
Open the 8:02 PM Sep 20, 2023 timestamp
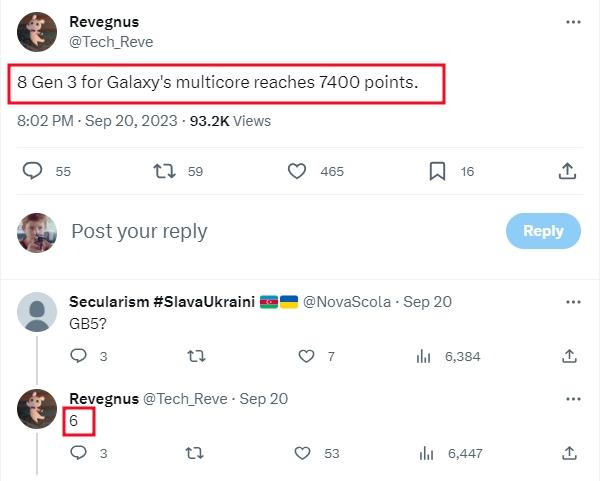tap(96, 121)
